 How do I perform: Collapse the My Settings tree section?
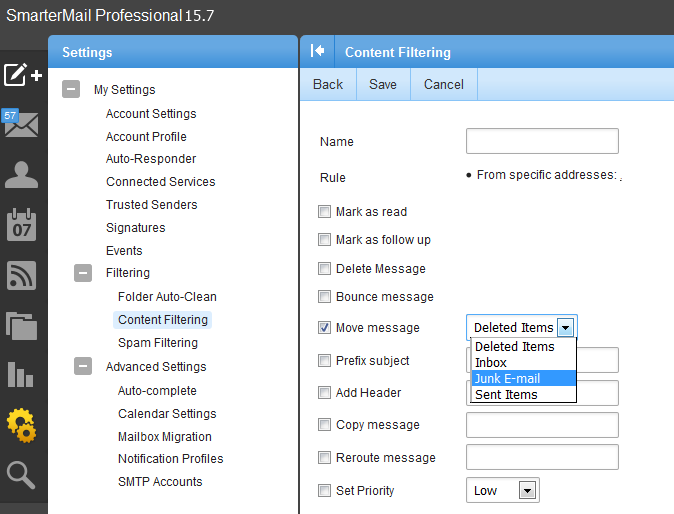point(71,90)
